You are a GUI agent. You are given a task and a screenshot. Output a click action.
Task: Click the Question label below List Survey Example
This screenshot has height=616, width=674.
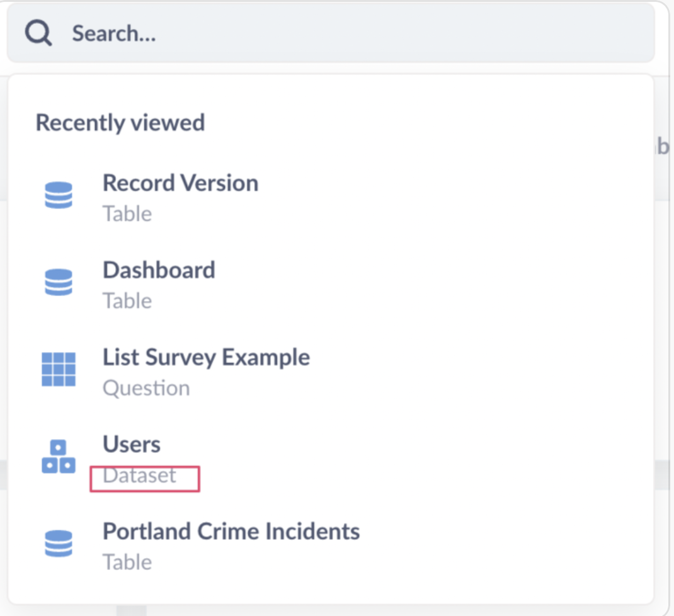click(146, 389)
